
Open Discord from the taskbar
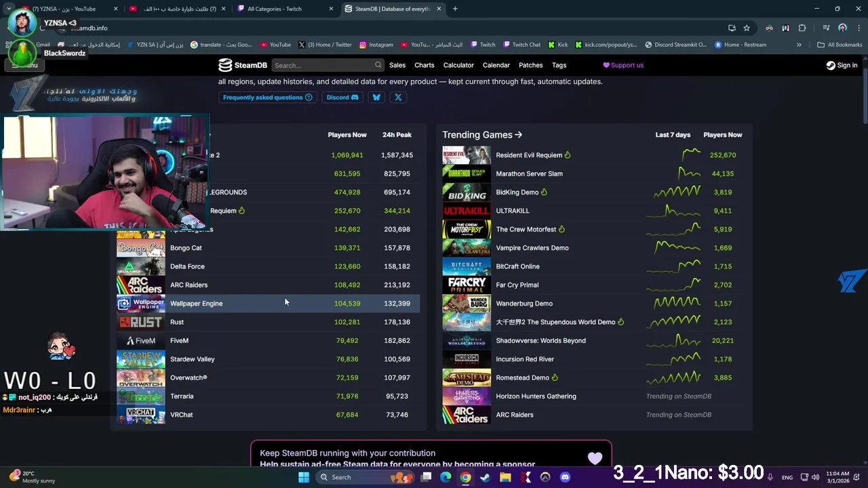(x=566, y=477)
